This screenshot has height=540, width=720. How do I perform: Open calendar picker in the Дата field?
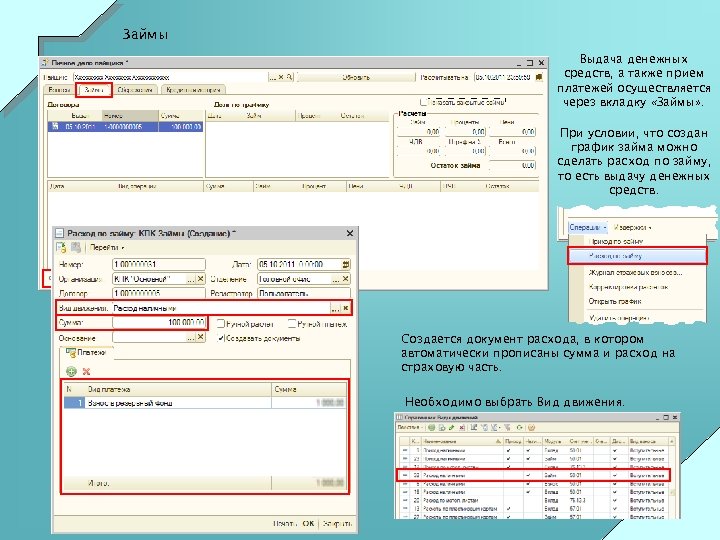[345, 264]
